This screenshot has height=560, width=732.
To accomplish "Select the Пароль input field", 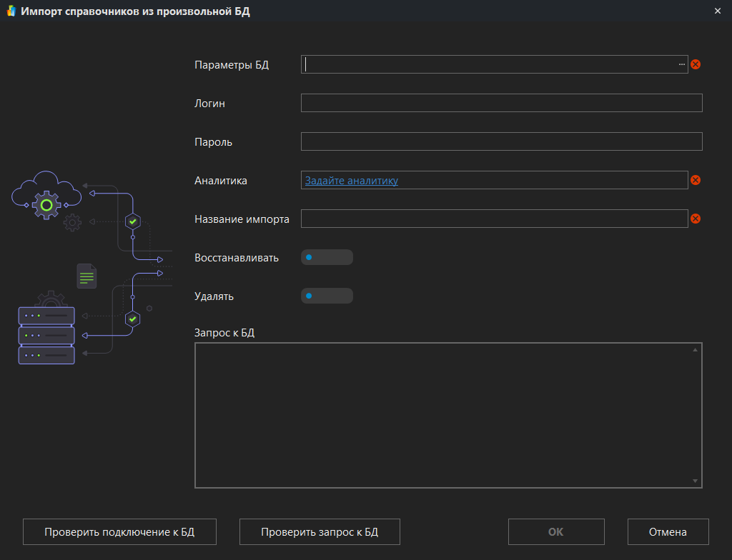I will click(x=501, y=141).
